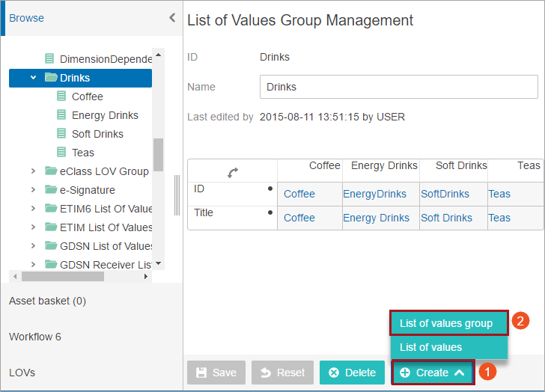
Task: Open the LOVs section
Action: coord(22,373)
